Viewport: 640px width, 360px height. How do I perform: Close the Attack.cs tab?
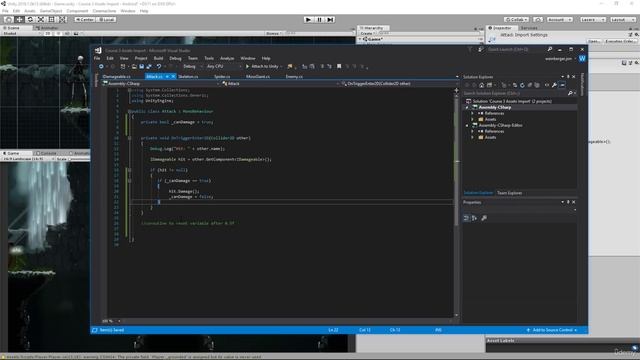(173, 76)
